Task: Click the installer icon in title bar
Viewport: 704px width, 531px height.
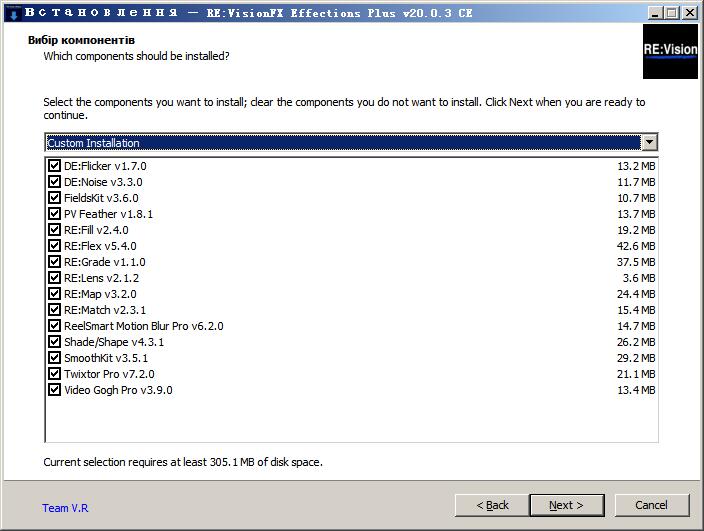Action: (x=14, y=13)
